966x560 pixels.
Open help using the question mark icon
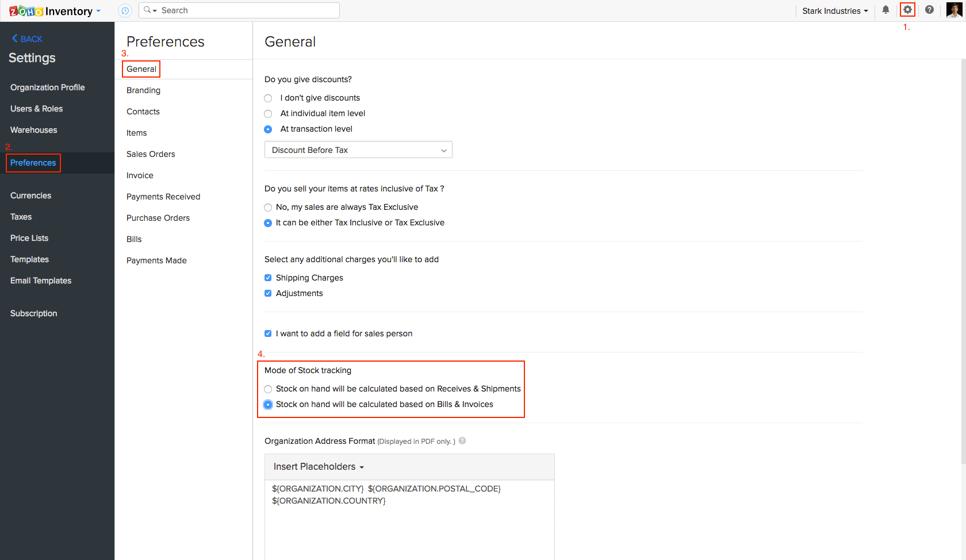(x=930, y=10)
